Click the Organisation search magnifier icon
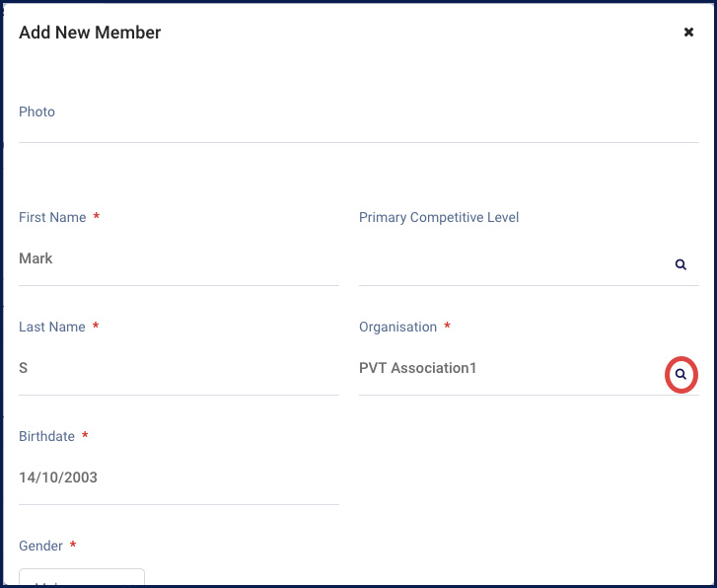 coord(681,375)
